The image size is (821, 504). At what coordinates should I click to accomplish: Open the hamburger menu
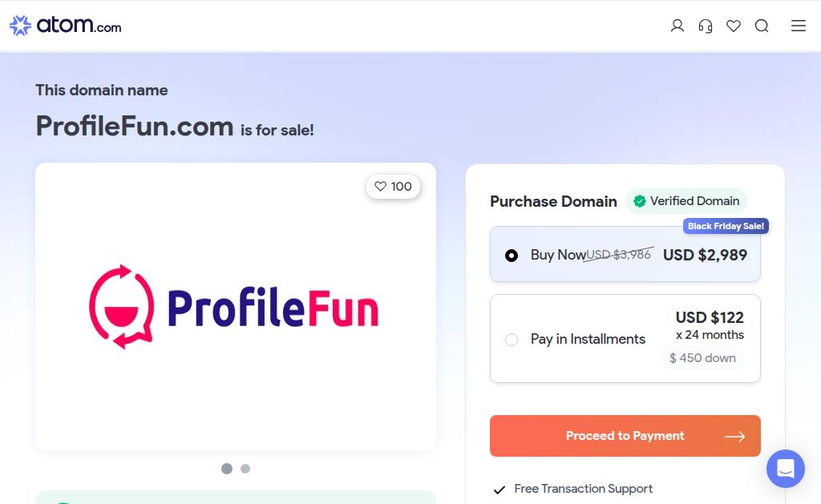click(799, 26)
